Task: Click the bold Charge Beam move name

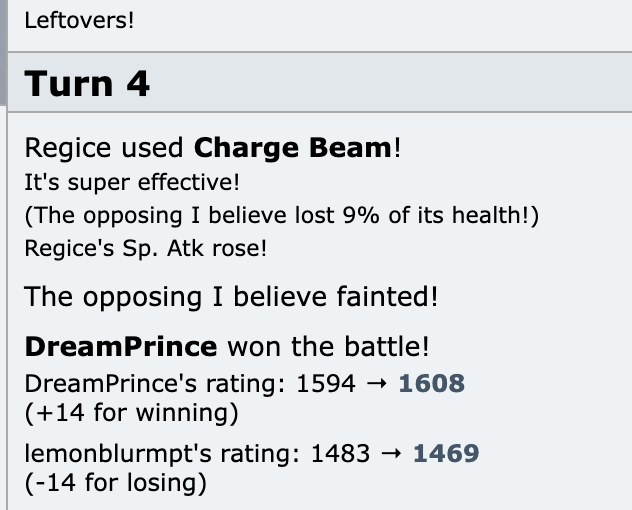Action: tap(293, 148)
